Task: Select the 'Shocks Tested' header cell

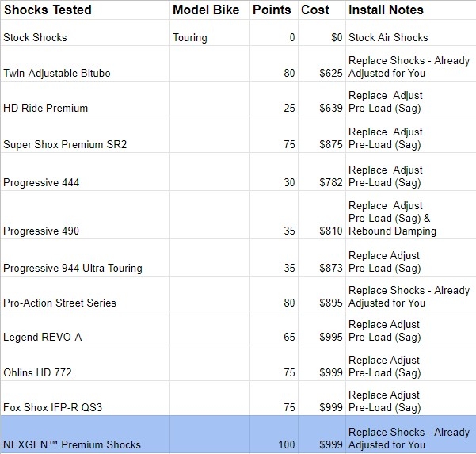Action: (85, 10)
